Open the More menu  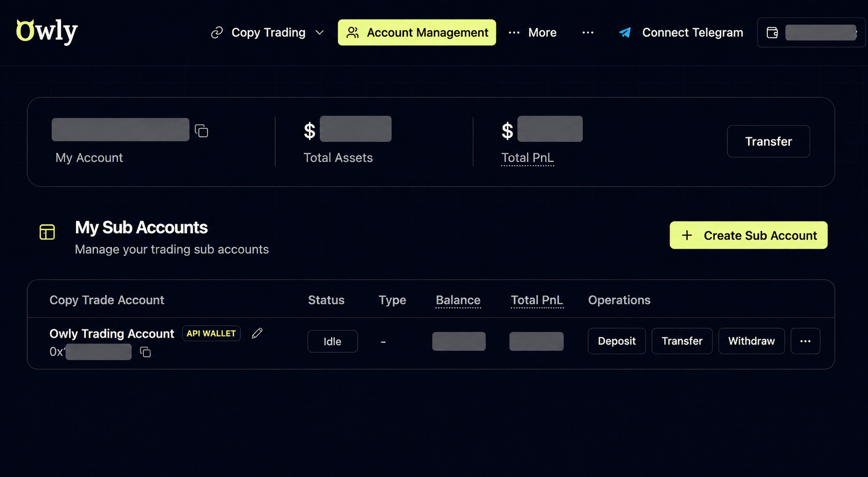[532, 32]
